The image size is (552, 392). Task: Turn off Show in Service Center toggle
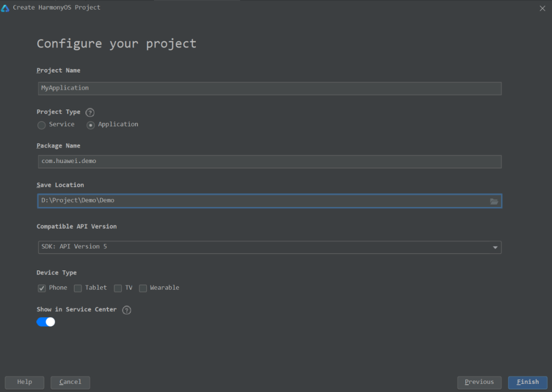(x=46, y=322)
